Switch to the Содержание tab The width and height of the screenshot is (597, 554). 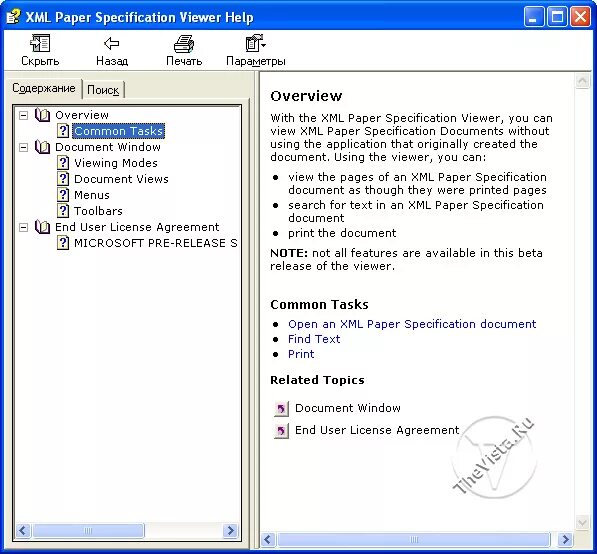[x=44, y=88]
